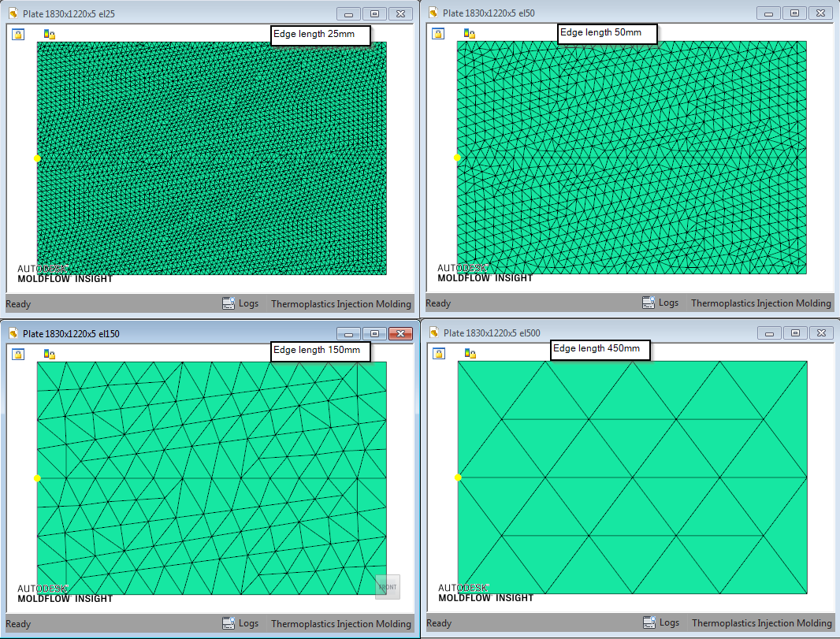The image size is (840, 639).
Task: Click the plot lock padlock icon in el25 window
Action: pos(17,34)
